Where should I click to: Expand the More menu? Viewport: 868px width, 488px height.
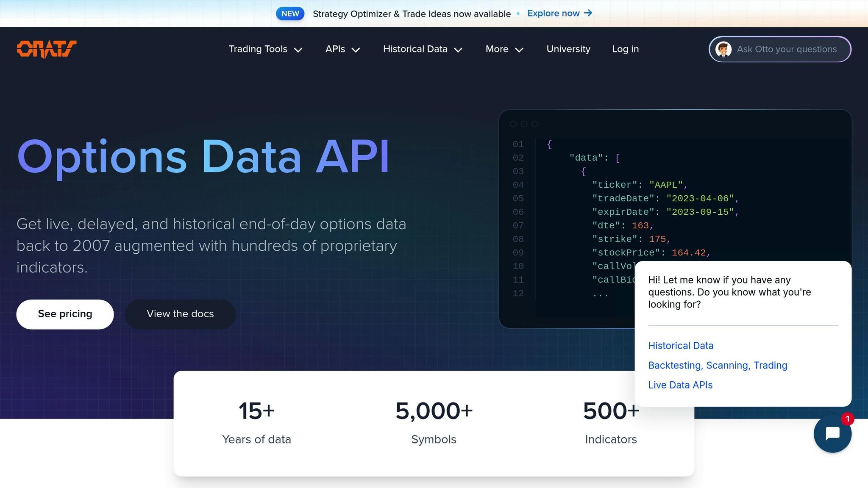[504, 49]
